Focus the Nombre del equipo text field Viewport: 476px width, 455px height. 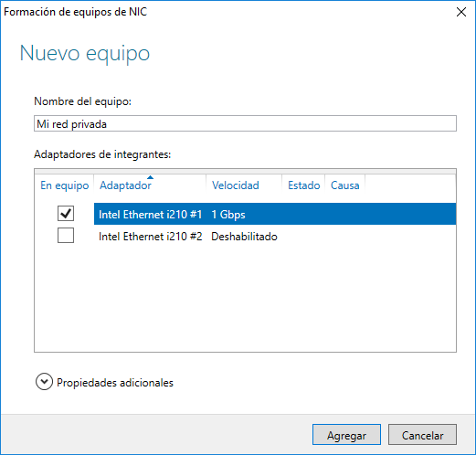tap(245, 123)
